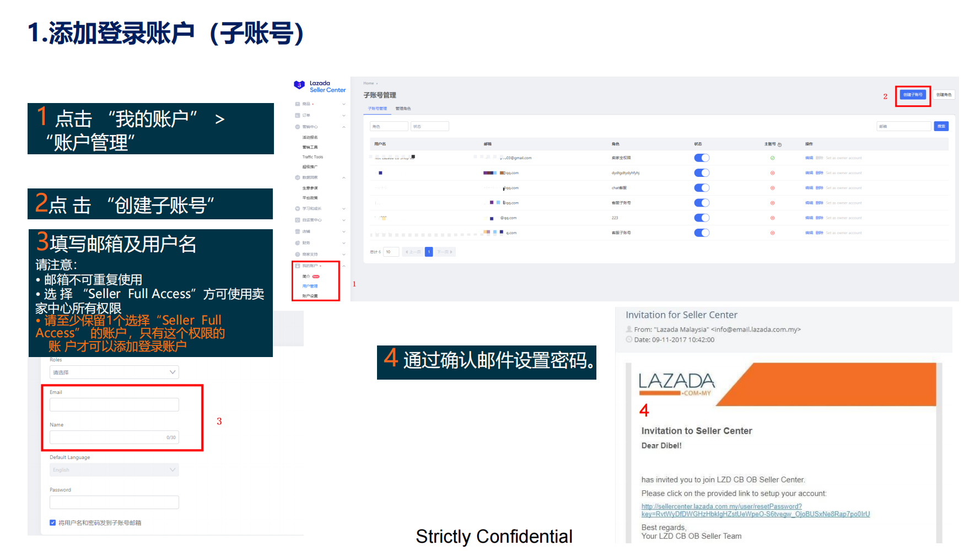Screen dimensions: 980x551
Task: Disable the status toggle for the 223 role account
Action: (x=702, y=217)
